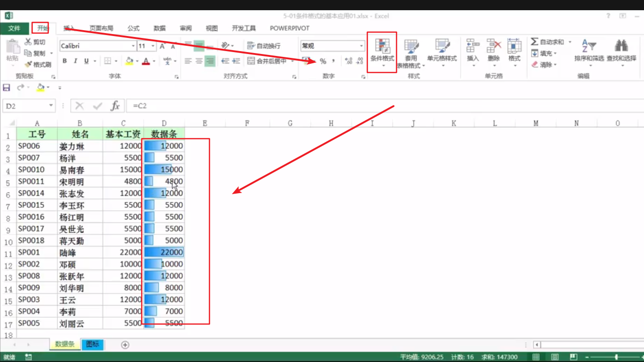Viewport: 644px width, 362px height.
Task: Open the File (文件) tab
Action: 14,28
